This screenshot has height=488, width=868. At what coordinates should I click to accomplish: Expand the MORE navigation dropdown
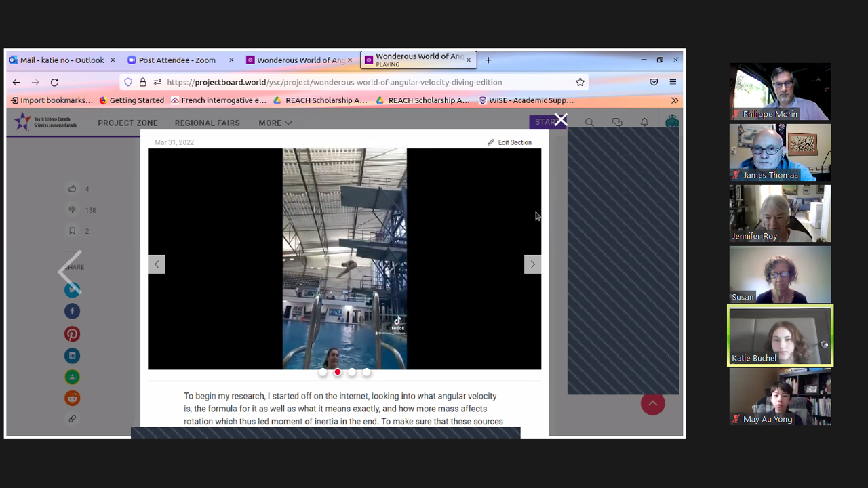coord(275,123)
